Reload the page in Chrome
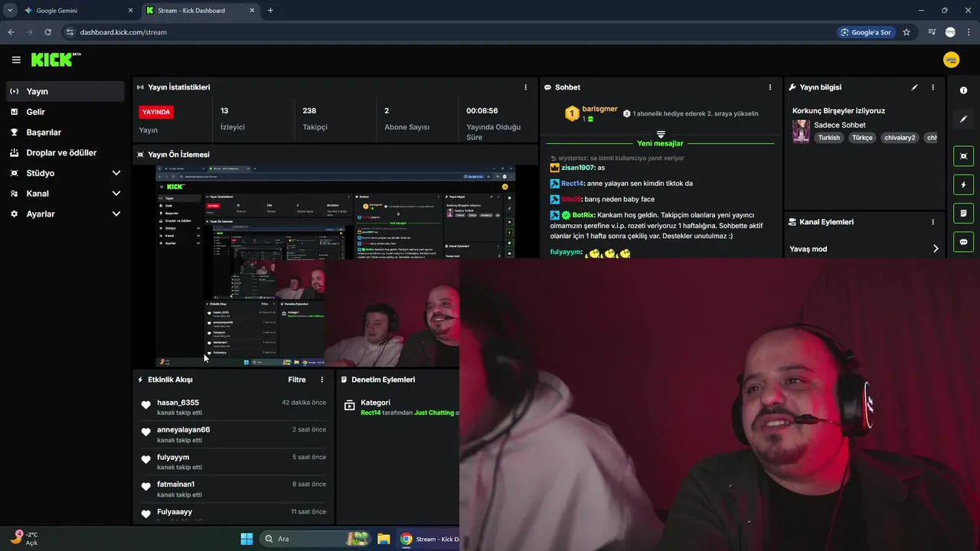Screen dimensions: 980x551 point(47,32)
